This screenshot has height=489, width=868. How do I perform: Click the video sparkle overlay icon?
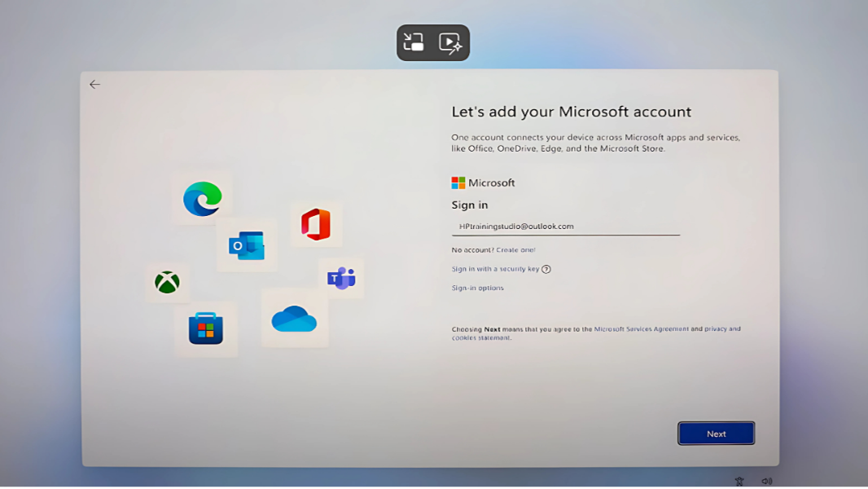(x=450, y=42)
